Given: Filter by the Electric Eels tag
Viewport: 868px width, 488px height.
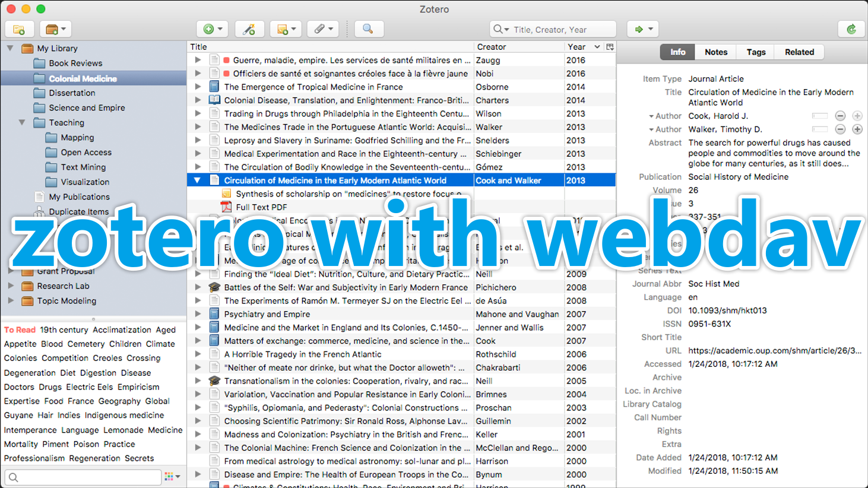Looking at the screenshot, I should pos(89,387).
